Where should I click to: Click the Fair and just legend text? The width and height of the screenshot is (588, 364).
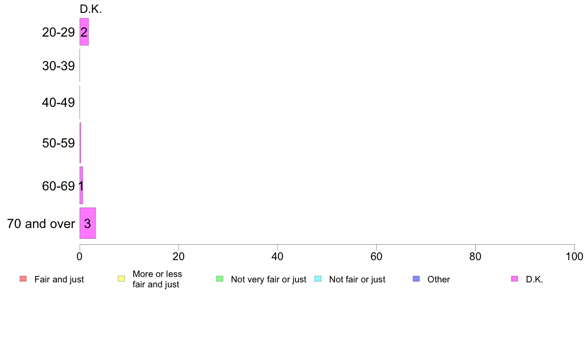[x=59, y=279]
